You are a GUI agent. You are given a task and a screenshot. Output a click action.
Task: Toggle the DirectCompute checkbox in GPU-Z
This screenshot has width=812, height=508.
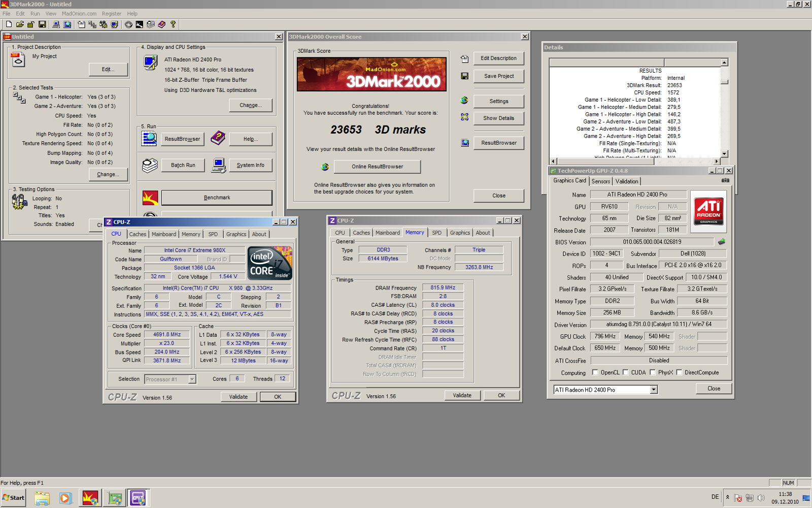[679, 372]
